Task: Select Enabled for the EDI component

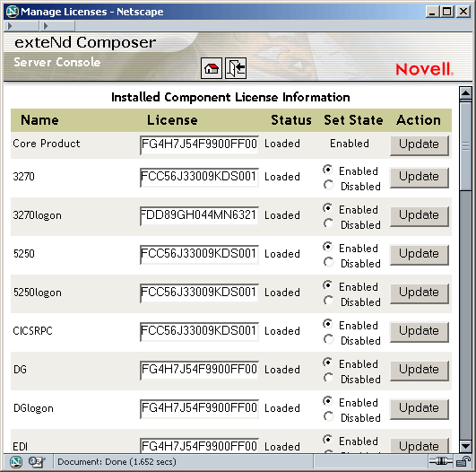Action: [328, 440]
